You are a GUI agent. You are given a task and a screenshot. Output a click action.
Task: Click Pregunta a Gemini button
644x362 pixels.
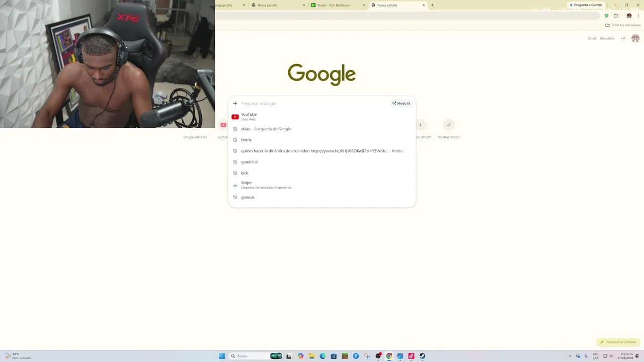(586, 5)
